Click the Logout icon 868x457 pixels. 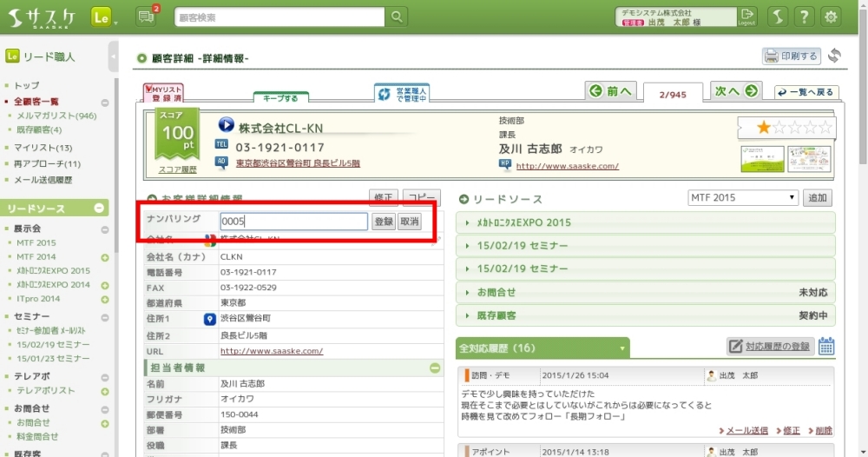click(x=746, y=17)
